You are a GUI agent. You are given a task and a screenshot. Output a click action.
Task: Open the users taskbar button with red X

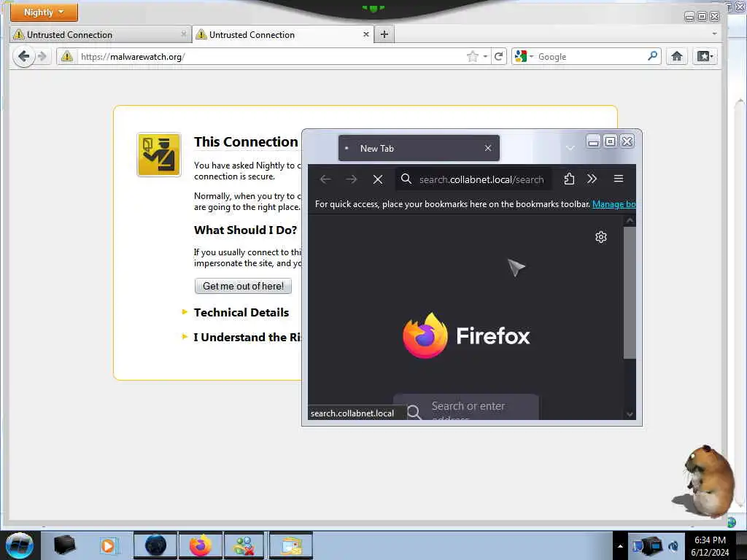pos(244,545)
